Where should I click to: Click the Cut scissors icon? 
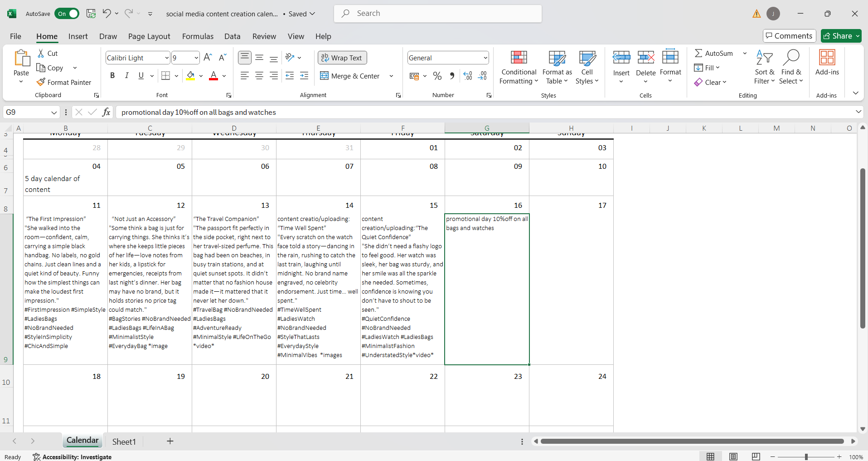(x=41, y=53)
